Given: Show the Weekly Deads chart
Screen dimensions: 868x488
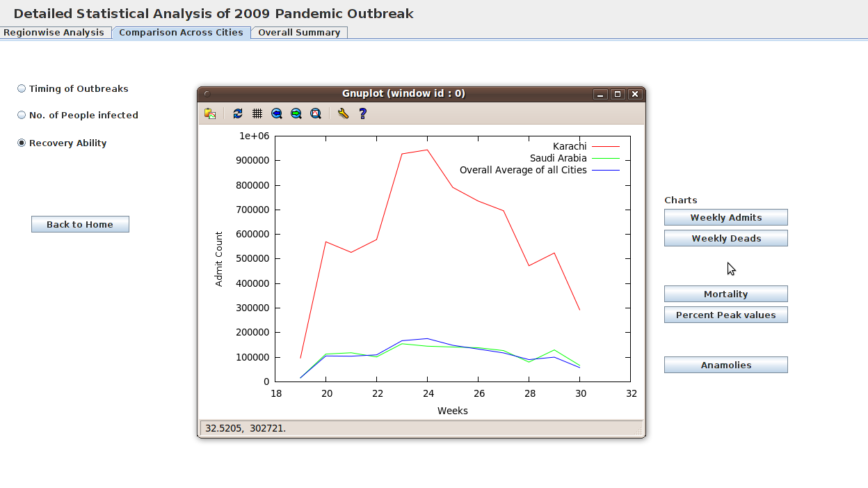Looking at the screenshot, I should (726, 238).
